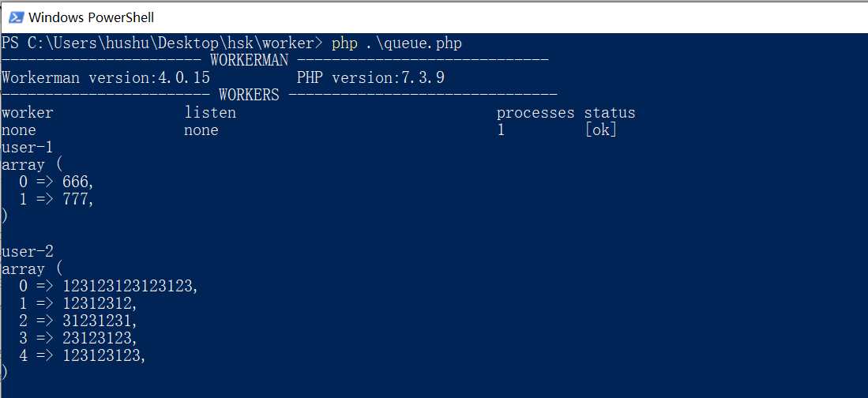Click the value 123123123123123 in second array
The height and width of the screenshot is (398, 868).
127,287
